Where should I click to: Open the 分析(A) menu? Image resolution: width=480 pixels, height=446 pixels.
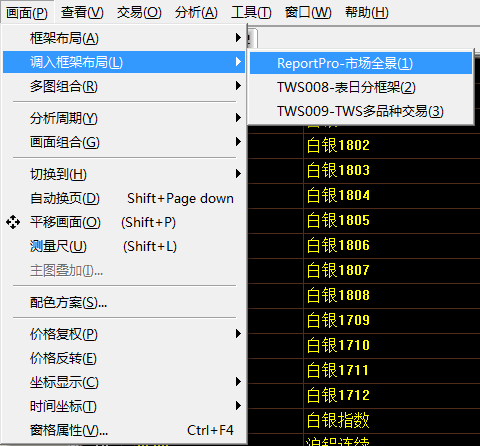click(x=196, y=13)
